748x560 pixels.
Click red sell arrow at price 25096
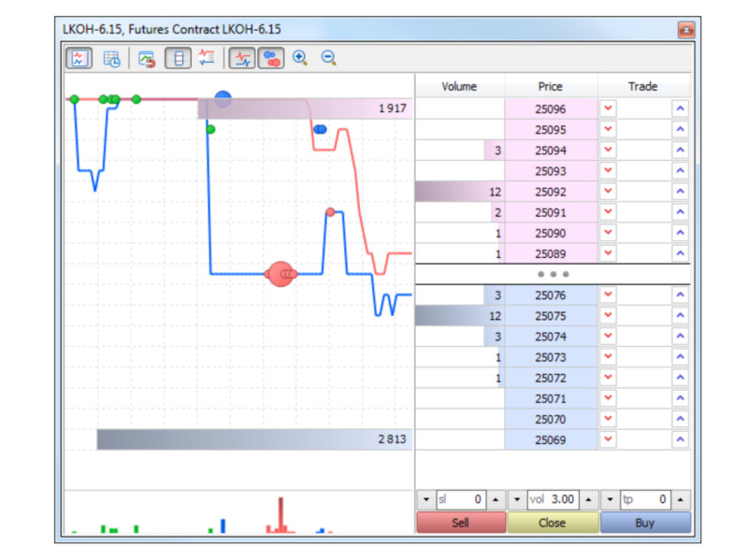click(x=608, y=108)
